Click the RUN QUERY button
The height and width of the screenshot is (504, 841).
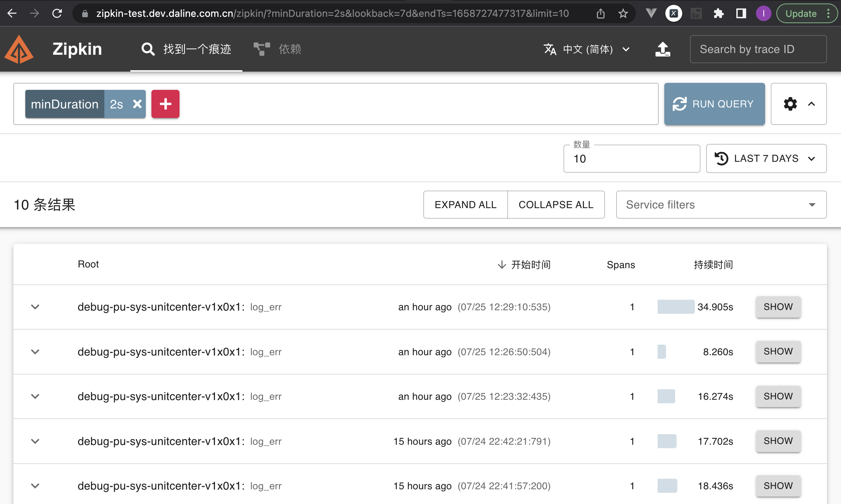[715, 104]
